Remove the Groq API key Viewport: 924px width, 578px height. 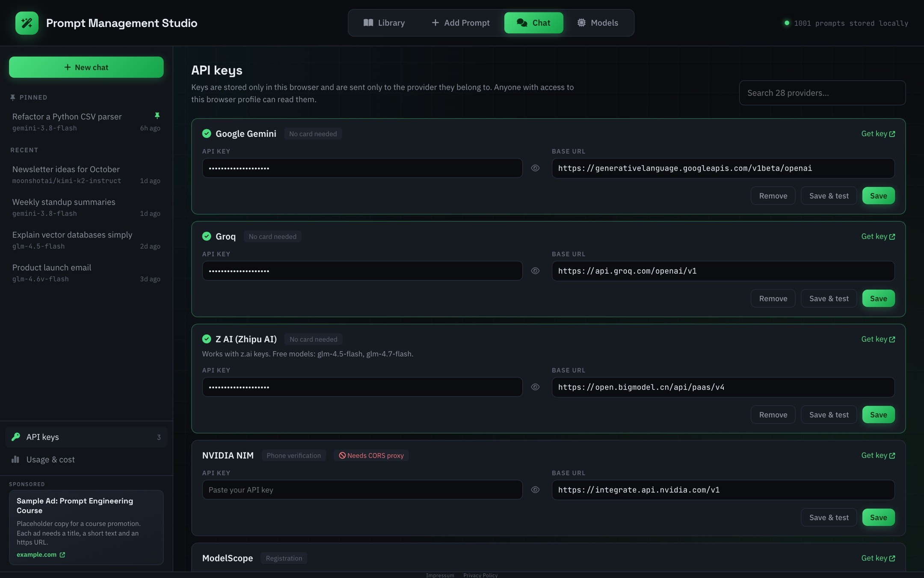click(x=773, y=298)
